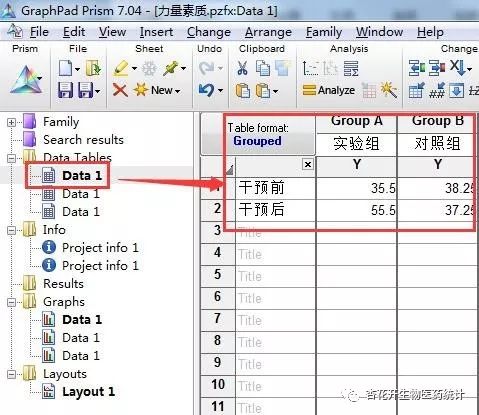Open the New sheet dropdown
The width and height of the screenshot is (479, 415).
[x=178, y=91]
